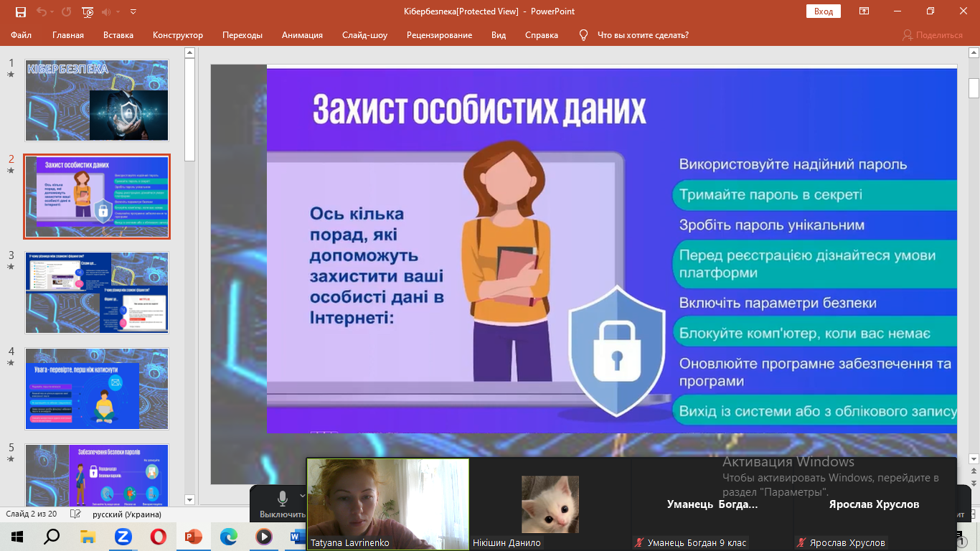980x551 pixels.
Task: Click 'Використовуйте надійний пароль' tip text
Action: tap(793, 164)
